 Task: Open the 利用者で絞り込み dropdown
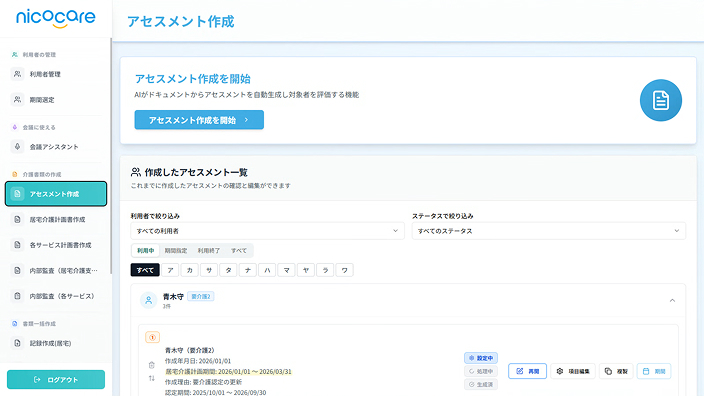(267, 231)
